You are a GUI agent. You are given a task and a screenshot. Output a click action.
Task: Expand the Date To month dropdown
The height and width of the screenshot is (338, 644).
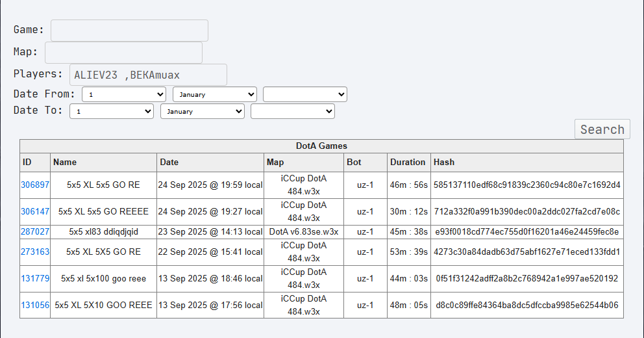[x=202, y=112]
